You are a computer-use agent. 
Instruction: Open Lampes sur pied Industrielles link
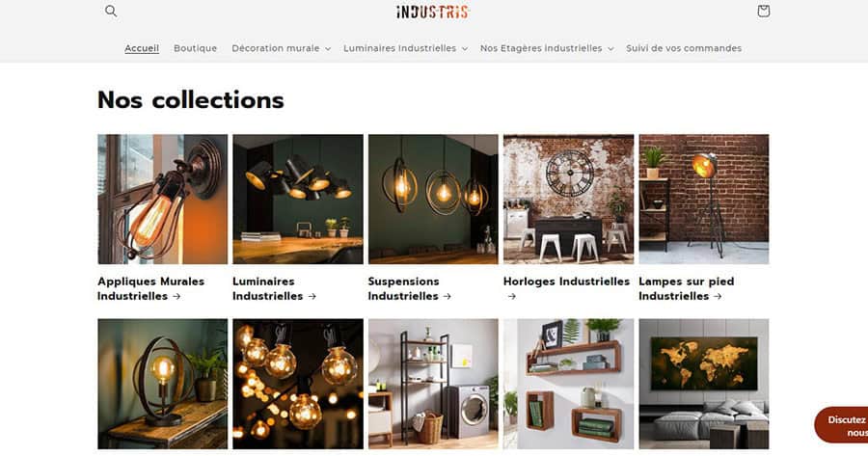coord(687,288)
